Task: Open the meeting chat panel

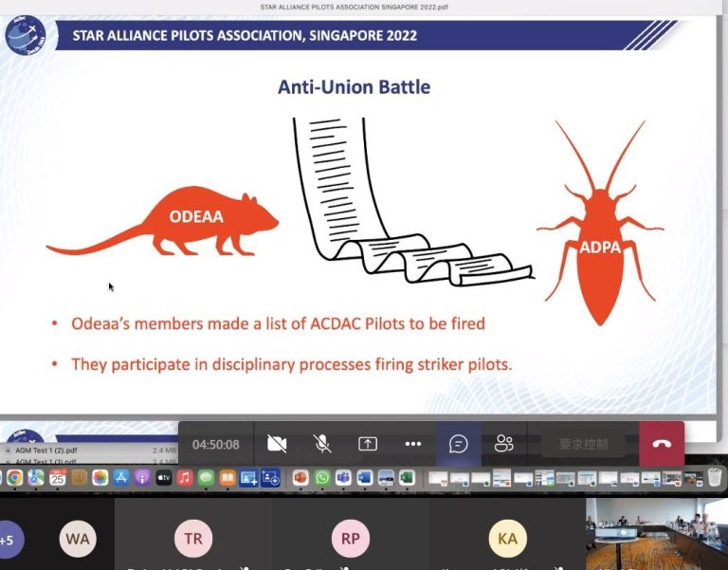Action: point(458,444)
